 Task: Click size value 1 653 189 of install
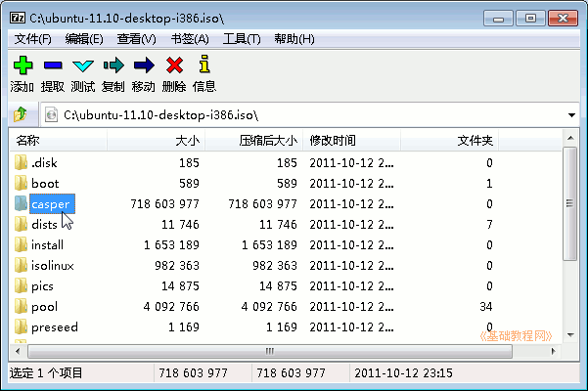(x=171, y=245)
